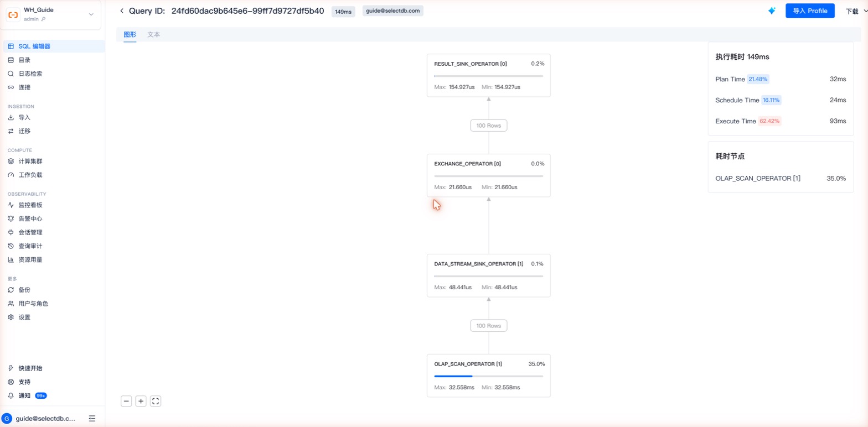Screen dimensions: 868x427
Task: Click the Plan Time 21.48% badge
Action: point(758,79)
